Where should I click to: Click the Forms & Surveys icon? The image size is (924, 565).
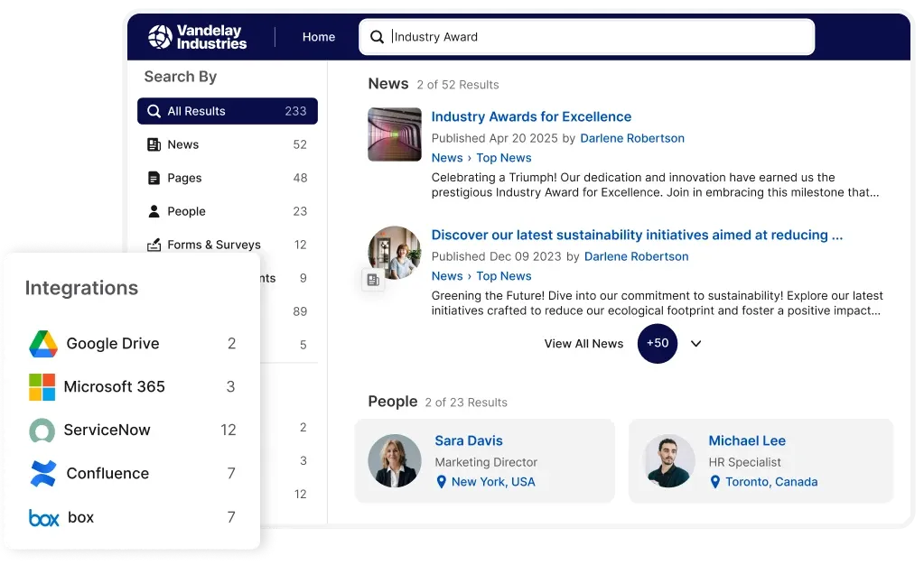coord(154,245)
